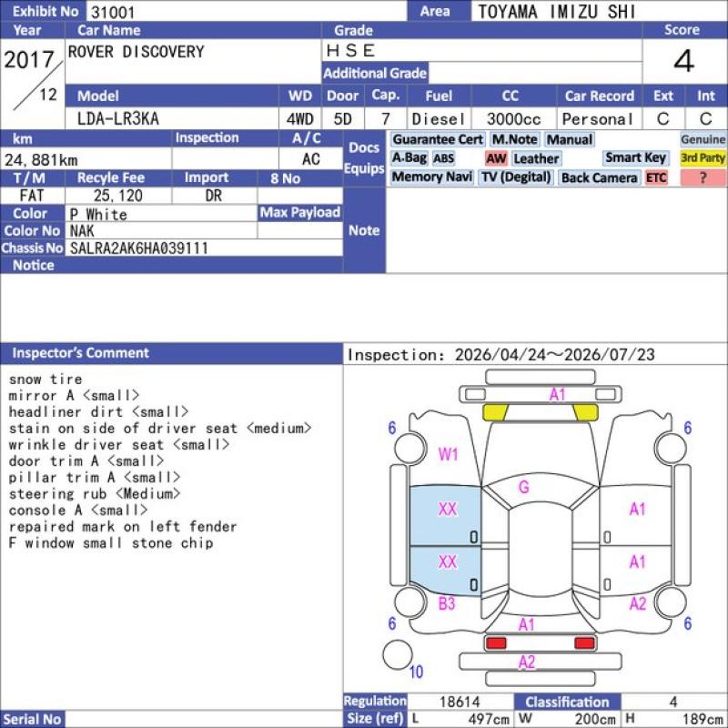Click the blue front door XX panel
728x728 pixels.
445,515
